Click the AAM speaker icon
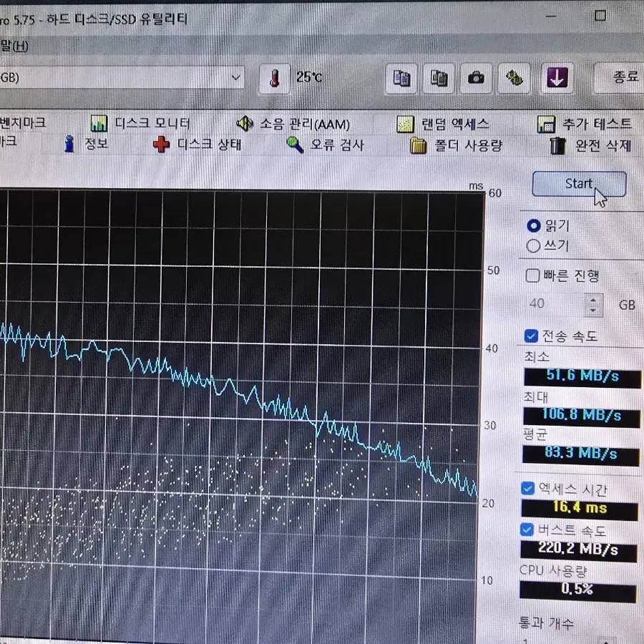 tap(245, 123)
